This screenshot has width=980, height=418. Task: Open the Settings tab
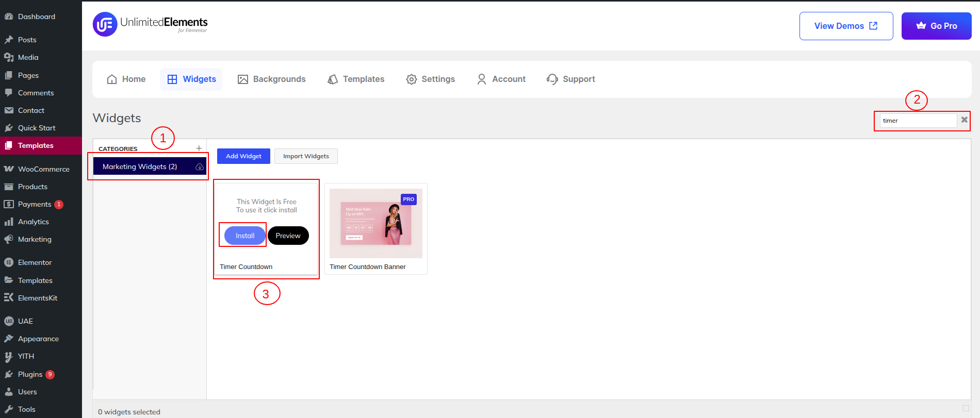pyautogui.click(x=430, y=79)
